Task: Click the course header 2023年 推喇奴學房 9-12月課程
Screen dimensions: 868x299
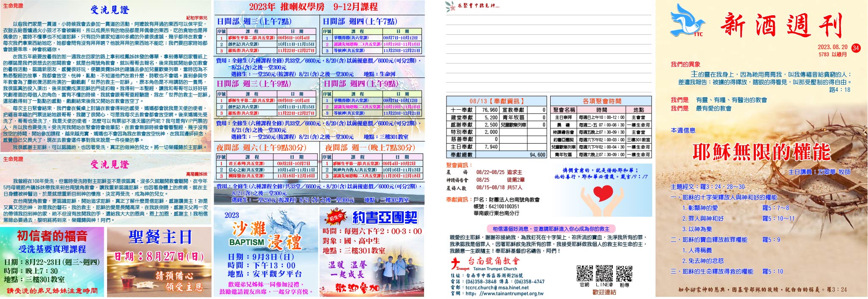Action: (x=313, y=7)
